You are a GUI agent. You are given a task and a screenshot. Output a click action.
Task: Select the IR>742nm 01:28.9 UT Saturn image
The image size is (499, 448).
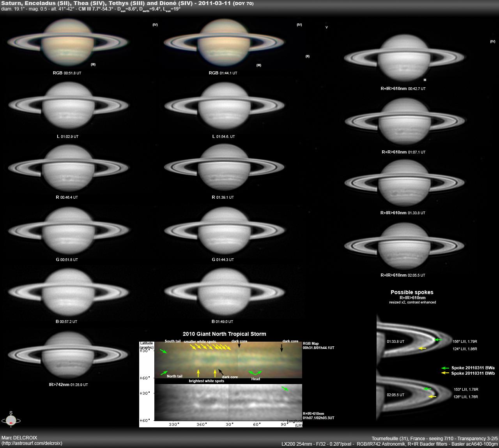tap(68, 355)
